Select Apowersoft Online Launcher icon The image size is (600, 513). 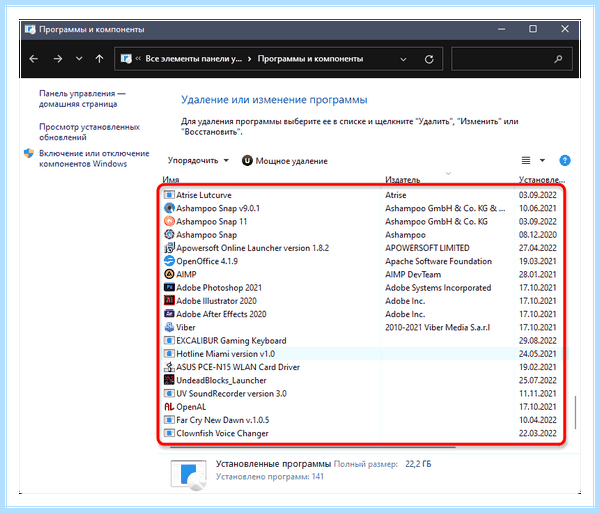tap(169, 248)
